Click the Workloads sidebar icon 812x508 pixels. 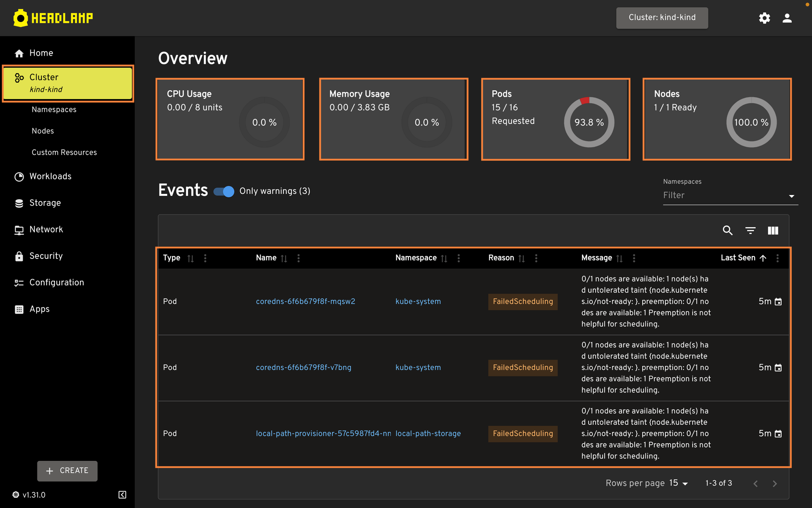point(17,176)
